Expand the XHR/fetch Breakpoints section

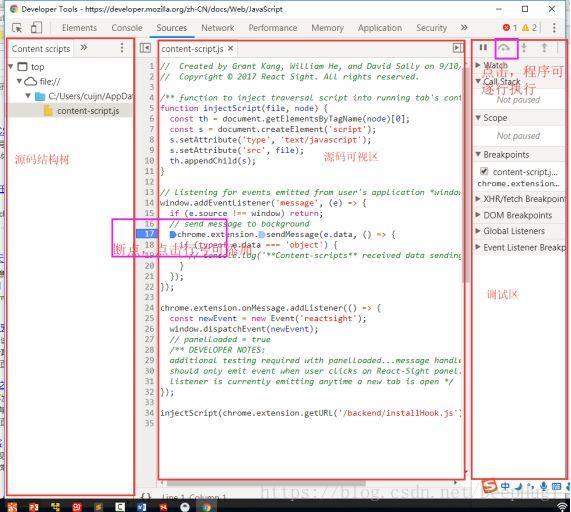(479, 199)
